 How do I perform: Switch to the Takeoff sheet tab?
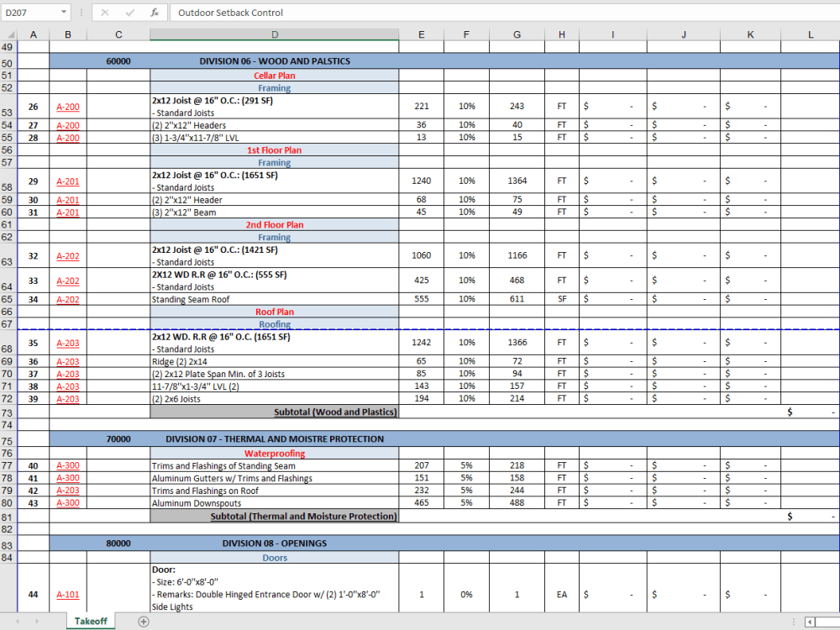coord(90,621)
